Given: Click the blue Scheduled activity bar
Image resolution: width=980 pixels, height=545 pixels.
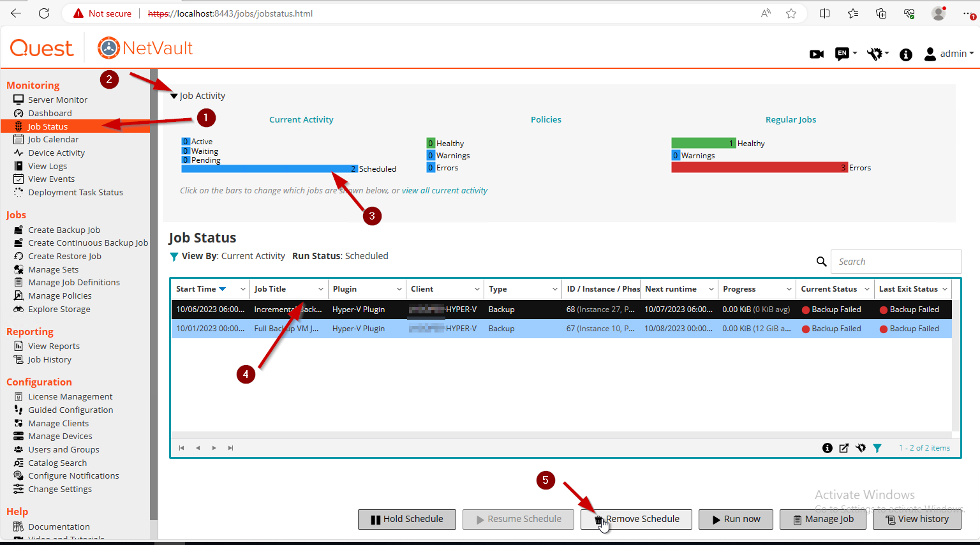Looking at the screenshot, I should coord(268,169).
